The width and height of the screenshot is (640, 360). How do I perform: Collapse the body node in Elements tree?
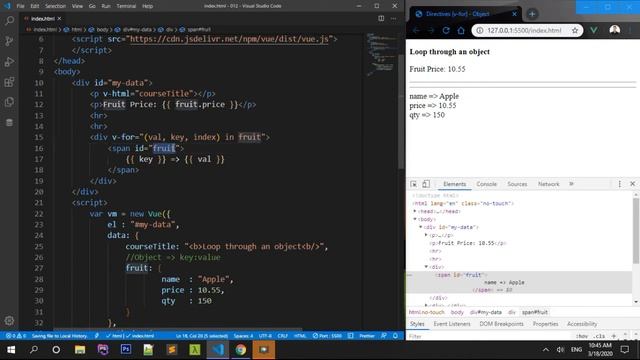[x=415, y=219]
